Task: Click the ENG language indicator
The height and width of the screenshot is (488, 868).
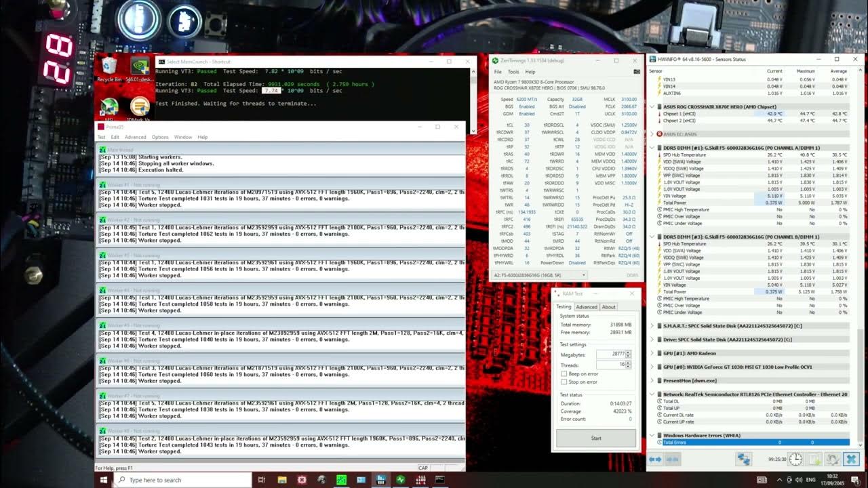Action: [x=810, y=480]
